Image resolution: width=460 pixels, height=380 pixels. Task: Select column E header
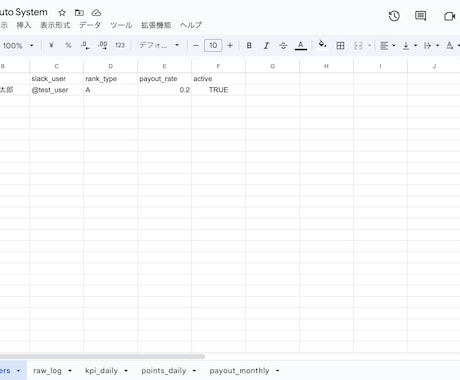click(x=164, y=66)
